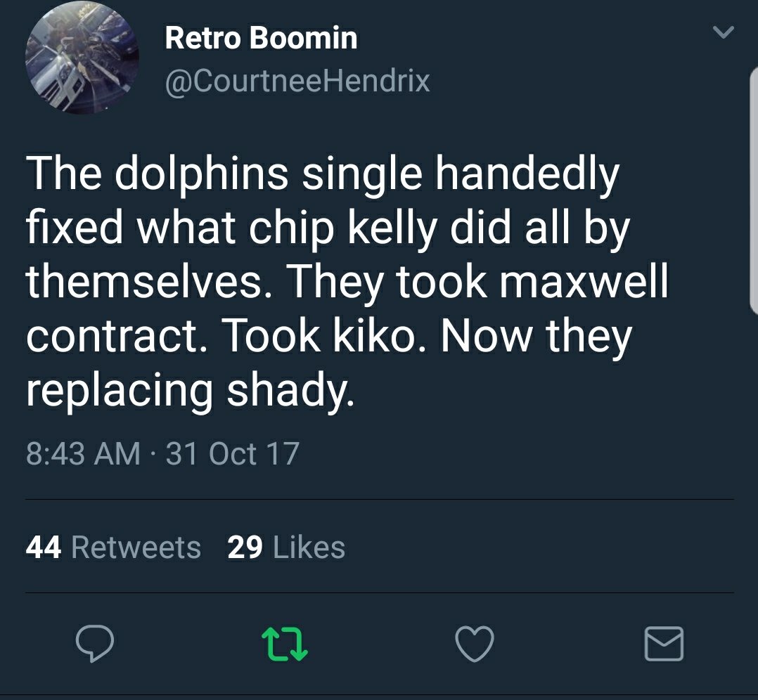This screenshot has width=758, height=700.
Task: Click the envelope direct message icon
Action: [664, 643]
